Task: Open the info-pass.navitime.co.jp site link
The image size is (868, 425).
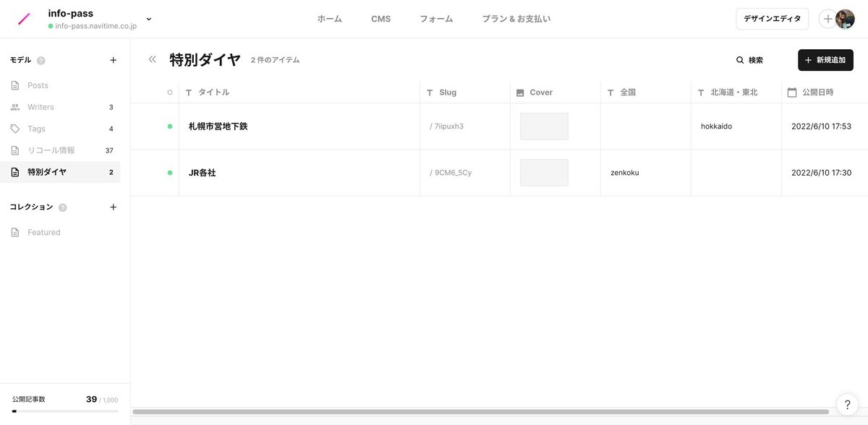Action: point(95,25)
